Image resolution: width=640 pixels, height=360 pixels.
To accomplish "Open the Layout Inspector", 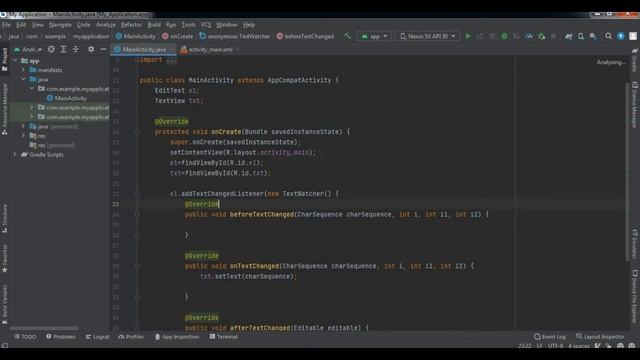I will point(600,337).
